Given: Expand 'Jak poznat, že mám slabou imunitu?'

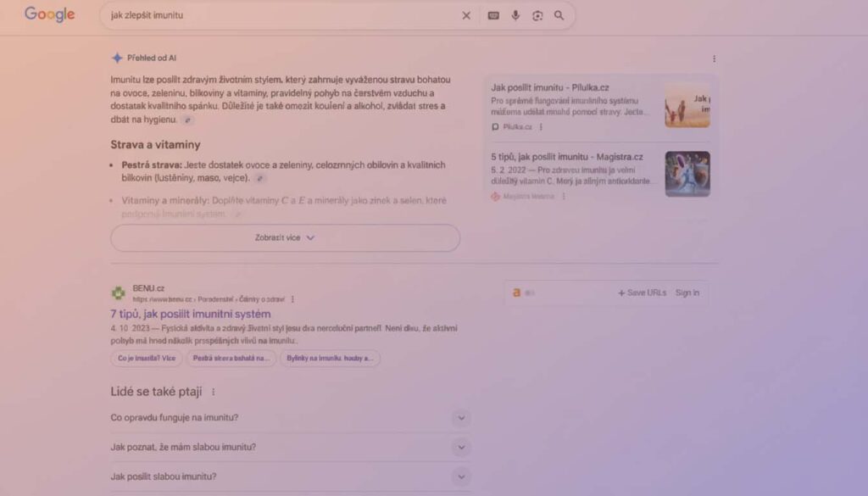Looking at the screenshot, I should click(461, 447).
